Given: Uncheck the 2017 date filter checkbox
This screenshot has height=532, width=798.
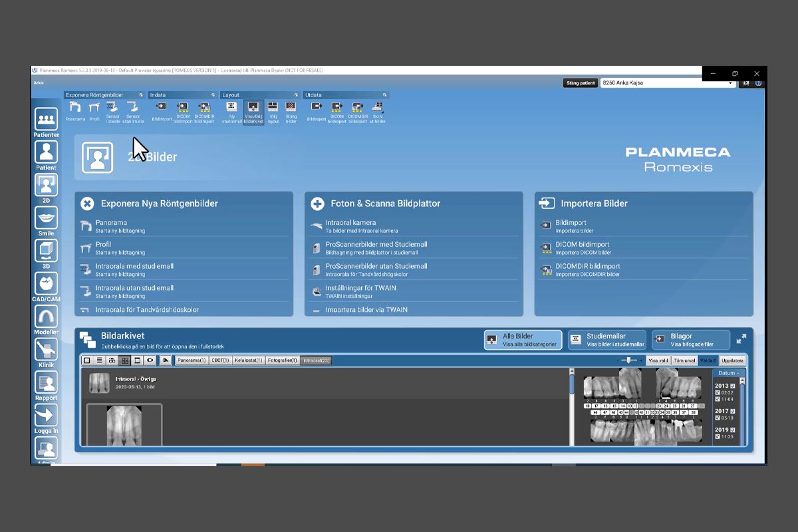Looking at the screenshot, I should pyautogui.click(x=733, y=411).
